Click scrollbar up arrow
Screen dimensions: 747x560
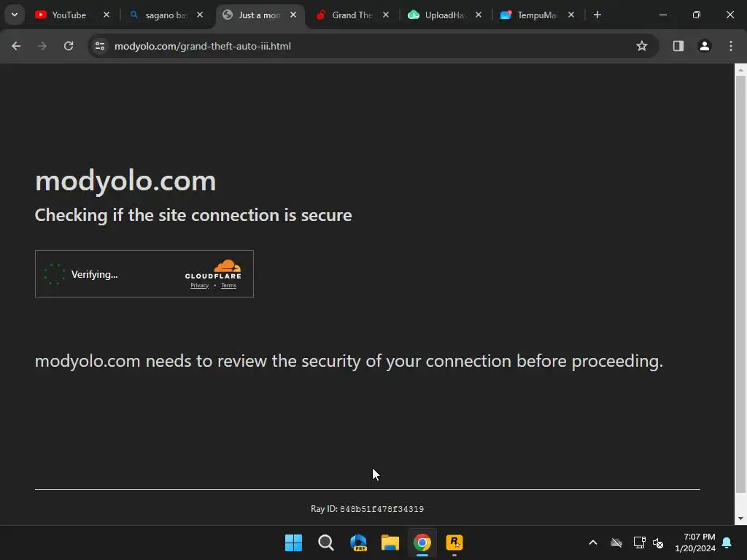[740, 70]
